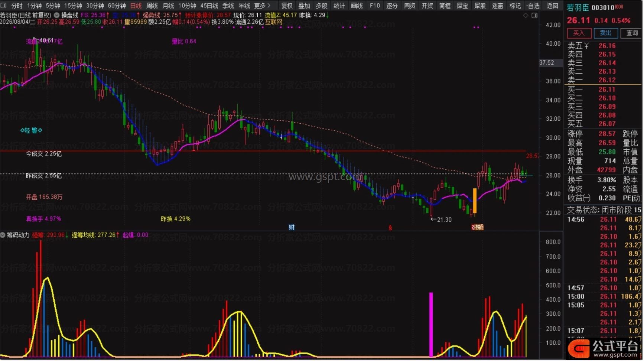
Task: Click the 筹码动力 indicator title
Action: tap(18, 235)
